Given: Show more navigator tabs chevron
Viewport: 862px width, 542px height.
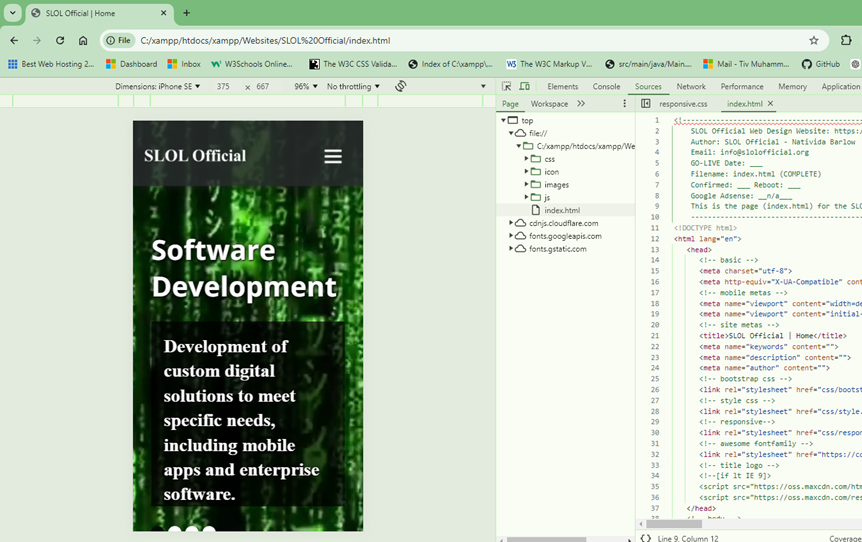Looking at the screenshot, I should (581, 103).
